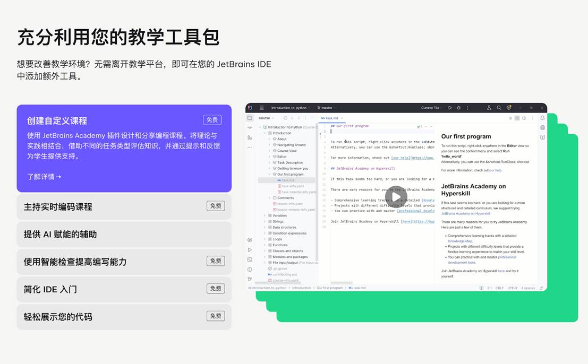Open the IDE settings gear icon
Image resolution: width=588 pixels, height=364 pixels.
click(508, 108)
